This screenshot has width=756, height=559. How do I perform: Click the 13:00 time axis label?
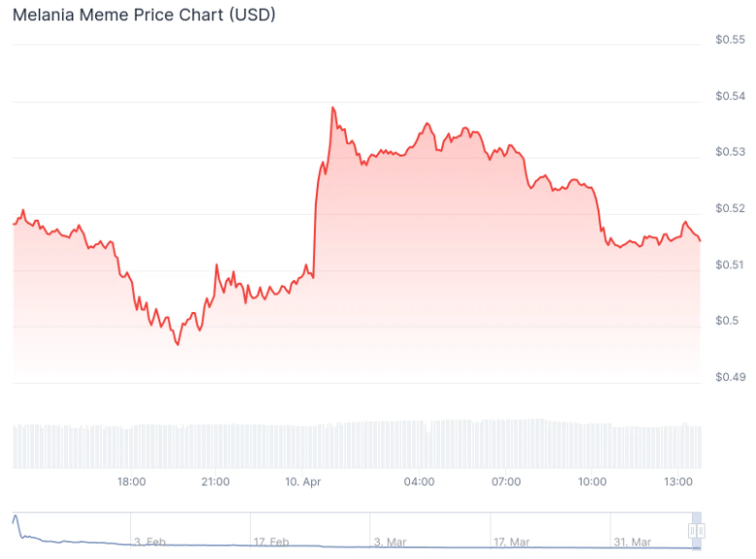[x=677, y=481]
